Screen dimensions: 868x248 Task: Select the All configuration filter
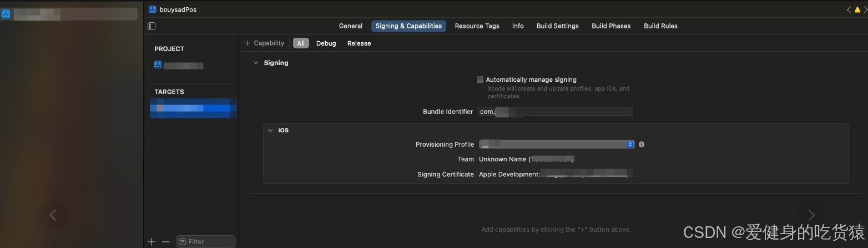click(301, 43)
